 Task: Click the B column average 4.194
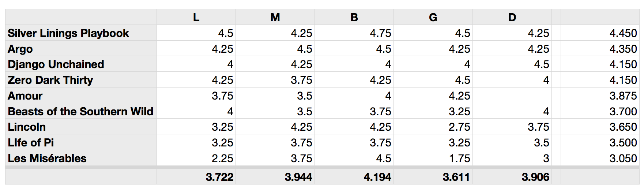coord(377,177)
